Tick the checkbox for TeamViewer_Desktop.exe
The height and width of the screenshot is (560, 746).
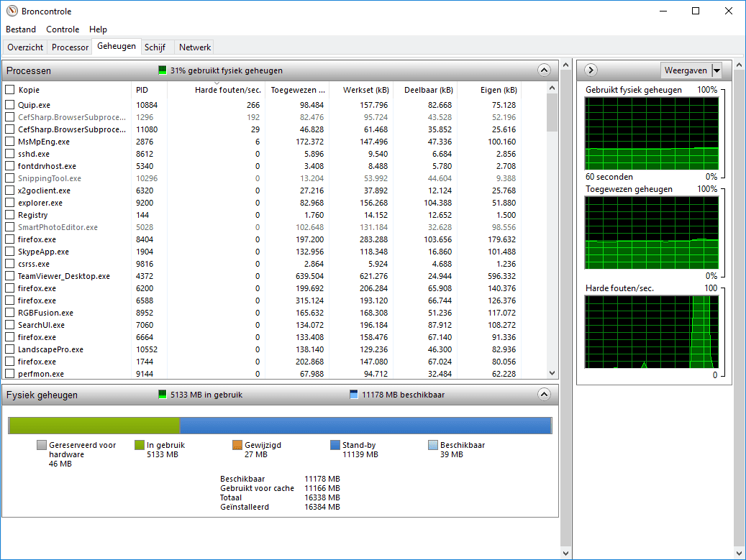[x=10, y=276]
